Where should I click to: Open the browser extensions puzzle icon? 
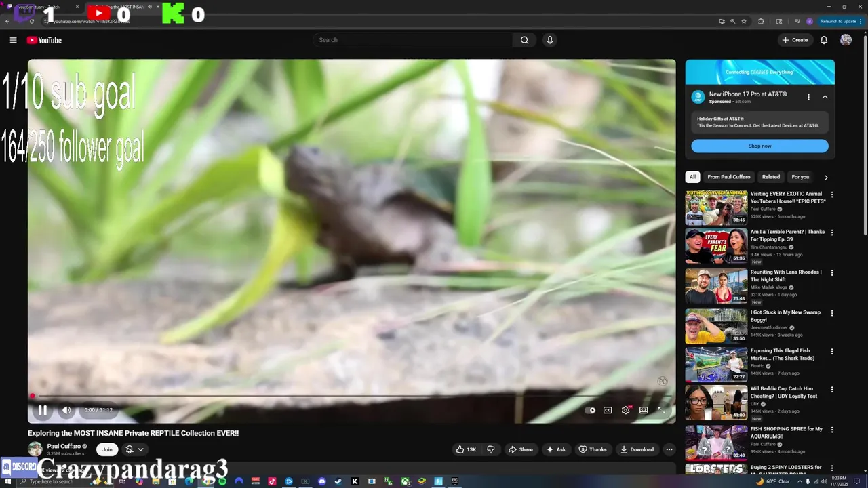(x=761, y=21)
